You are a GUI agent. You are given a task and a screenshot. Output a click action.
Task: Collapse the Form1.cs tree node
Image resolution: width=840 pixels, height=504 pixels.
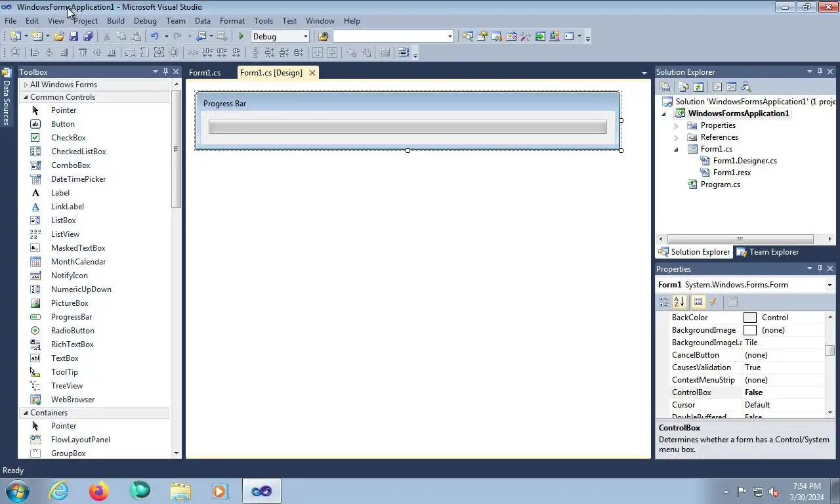click(x=676, y=149)
